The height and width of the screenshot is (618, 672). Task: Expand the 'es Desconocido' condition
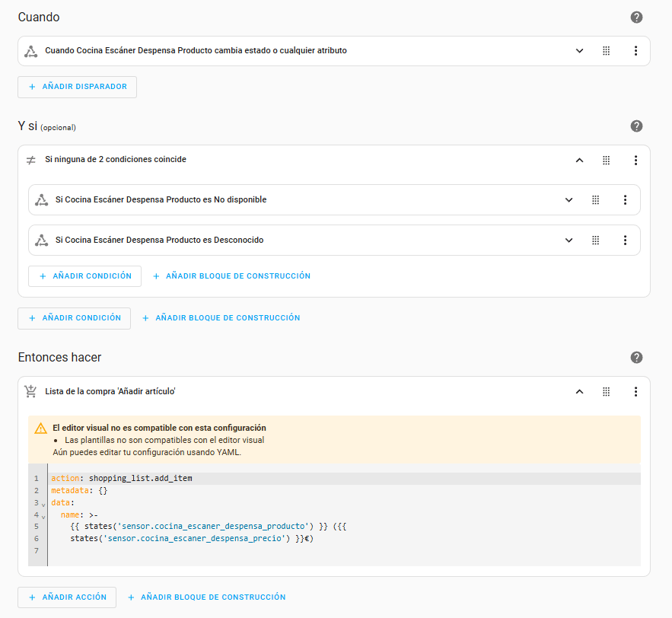coord(568,240)
